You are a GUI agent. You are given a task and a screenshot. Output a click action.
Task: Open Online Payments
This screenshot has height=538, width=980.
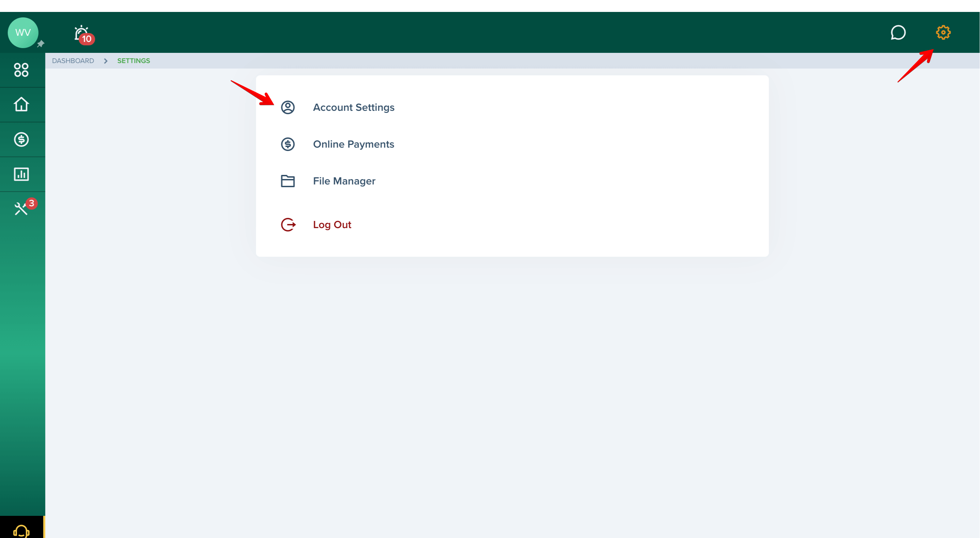(353, 144)
